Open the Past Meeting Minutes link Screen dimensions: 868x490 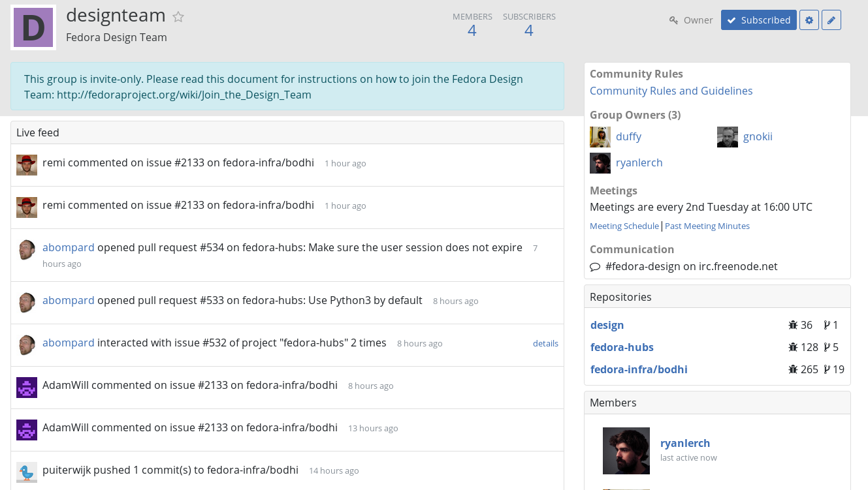coord(707,226)
